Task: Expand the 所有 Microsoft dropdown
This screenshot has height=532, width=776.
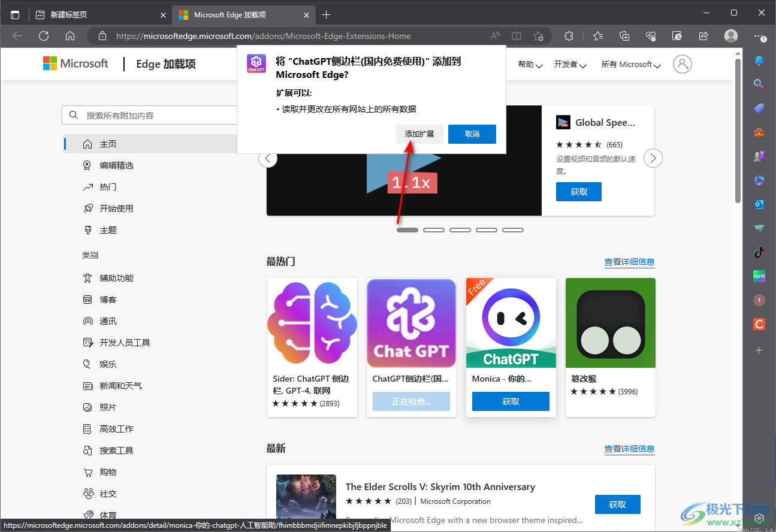Action: pos(631,65)
